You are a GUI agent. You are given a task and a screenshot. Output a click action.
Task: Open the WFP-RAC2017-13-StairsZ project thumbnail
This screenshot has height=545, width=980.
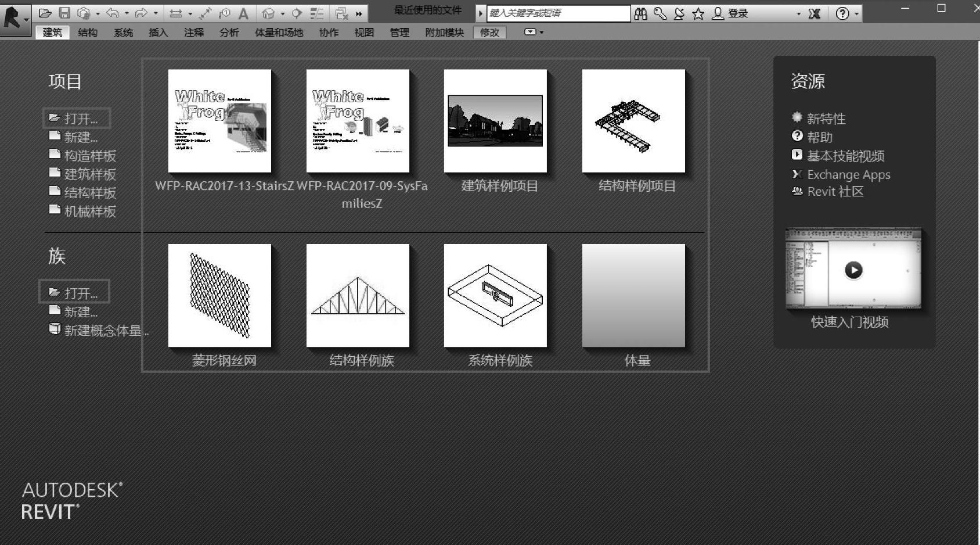tap(219, 121)
